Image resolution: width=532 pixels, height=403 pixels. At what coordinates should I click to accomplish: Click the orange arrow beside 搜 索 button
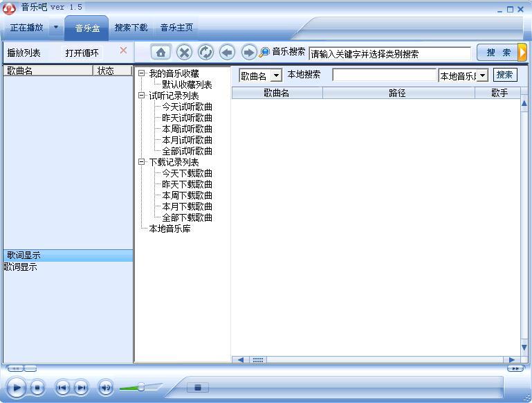522,53
